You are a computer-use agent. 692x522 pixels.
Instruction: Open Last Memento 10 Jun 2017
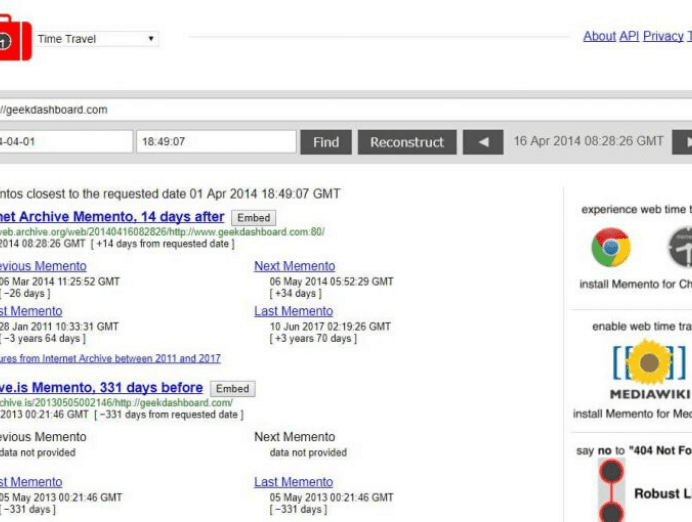[293, 311]
